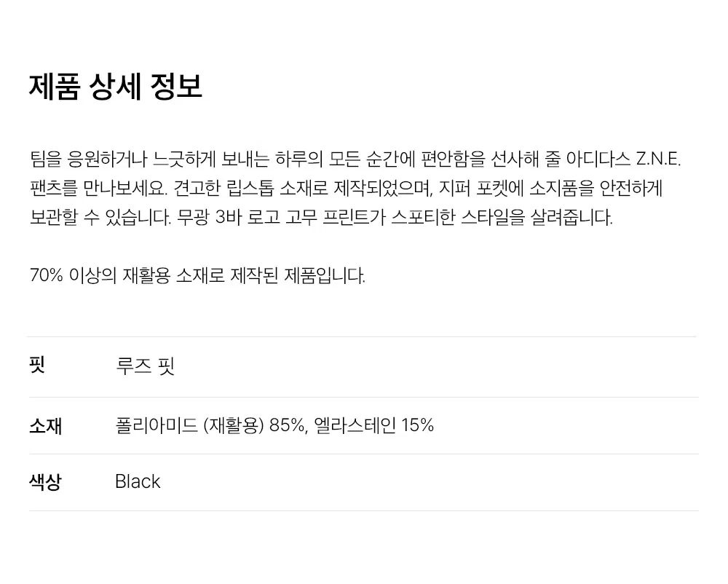Click the 엘라스테인 15% text
Viewport: 728px width, 584px height.
point(373,425)
